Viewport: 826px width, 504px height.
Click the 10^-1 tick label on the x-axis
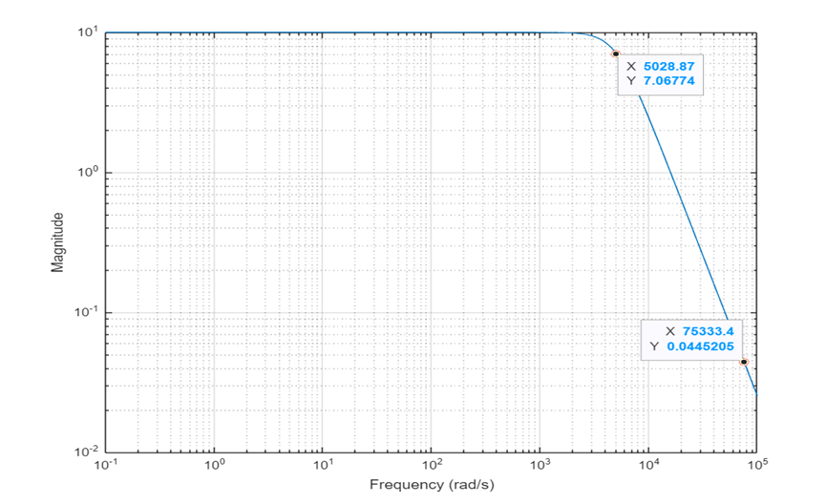[x=106, y=466]
